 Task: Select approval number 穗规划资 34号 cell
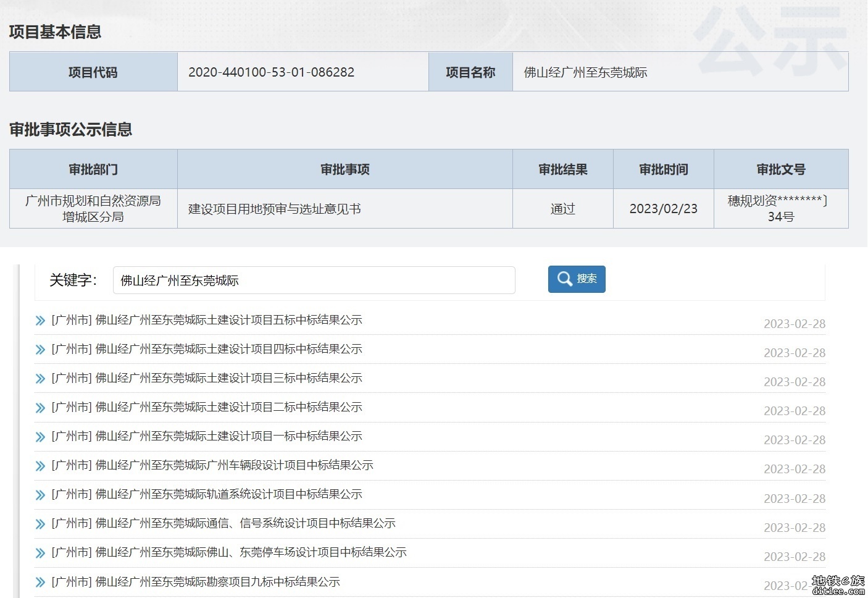pos(782,209)
